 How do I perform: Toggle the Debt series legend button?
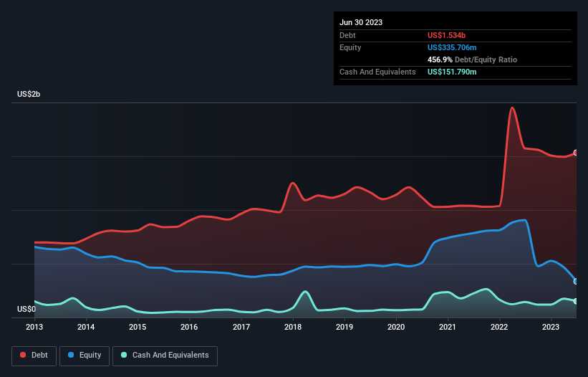(x=34, y=355)
